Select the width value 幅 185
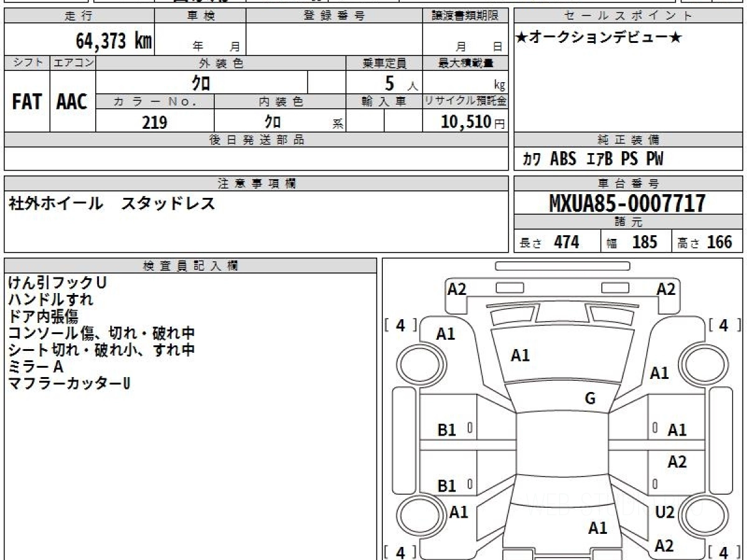The width and height of the screenshot is (747, 560). point(632,242)
